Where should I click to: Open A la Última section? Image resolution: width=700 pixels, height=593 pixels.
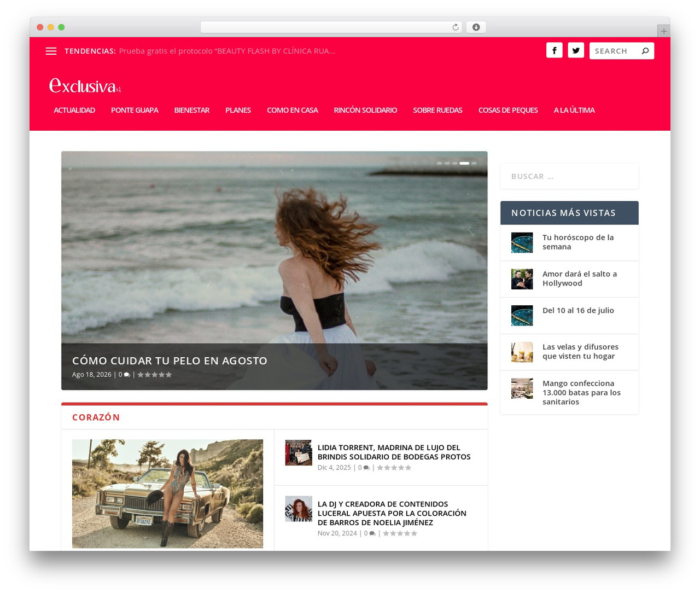tap(574, 110)
